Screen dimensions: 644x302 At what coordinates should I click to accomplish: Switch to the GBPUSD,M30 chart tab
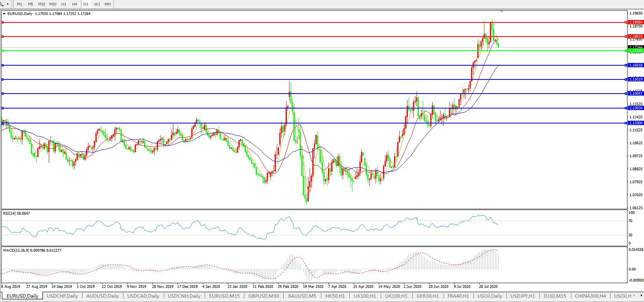(263, 296)
